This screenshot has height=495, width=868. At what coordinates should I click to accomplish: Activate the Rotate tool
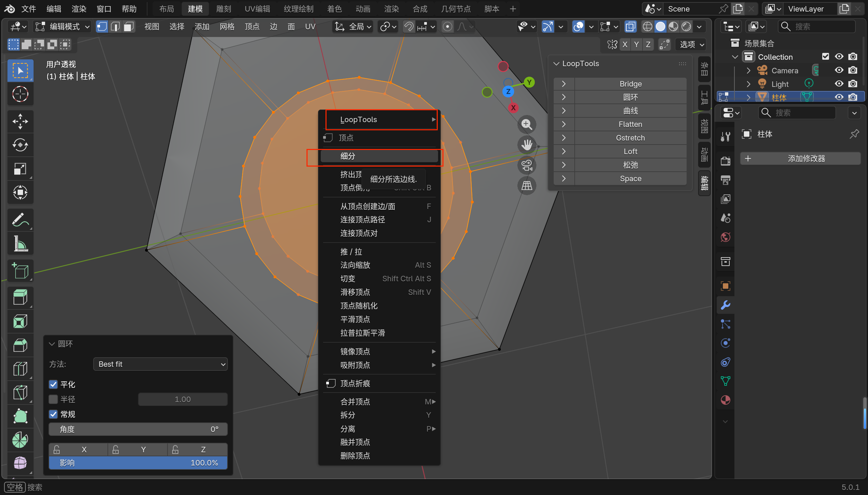pyautogui.click(x=20, y=145)
